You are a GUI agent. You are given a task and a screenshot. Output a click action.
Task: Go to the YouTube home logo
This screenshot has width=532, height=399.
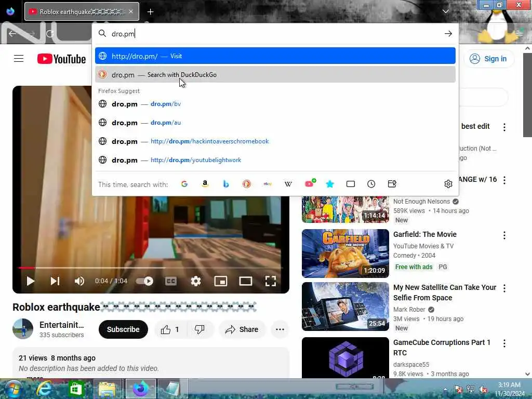coord(61,59)
